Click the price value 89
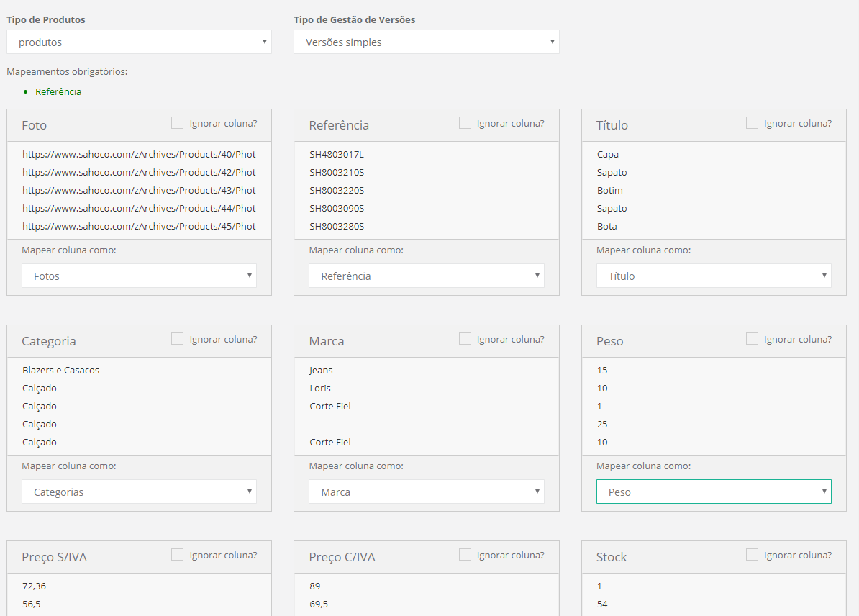Screen dimensions: 859x616 click(314, 586)
